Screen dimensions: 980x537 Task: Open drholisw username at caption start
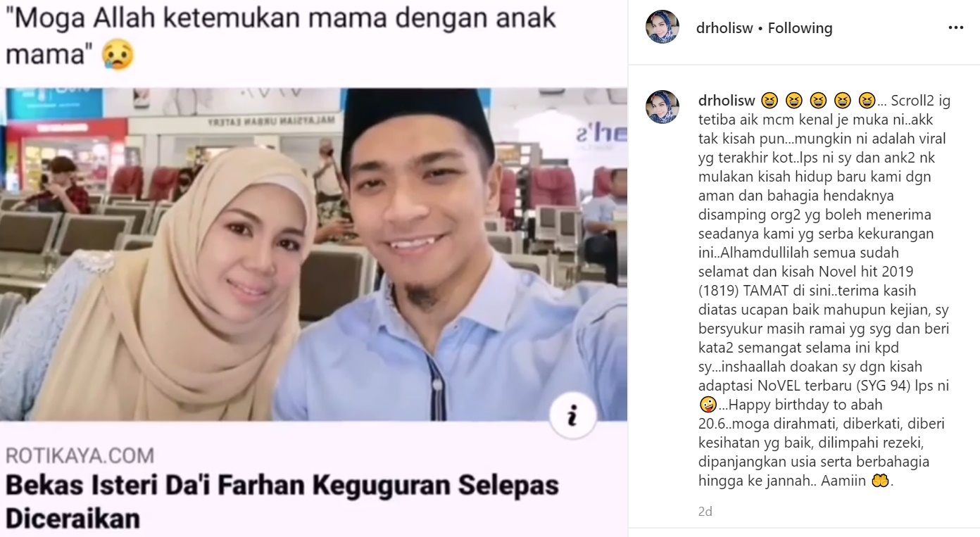[x=727, y=101]
